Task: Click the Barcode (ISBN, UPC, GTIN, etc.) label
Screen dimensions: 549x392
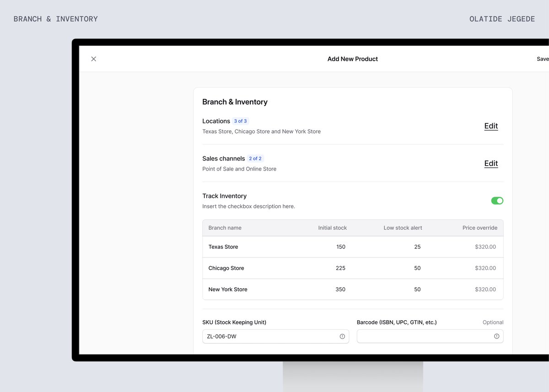Action: (x=397, y=322)
